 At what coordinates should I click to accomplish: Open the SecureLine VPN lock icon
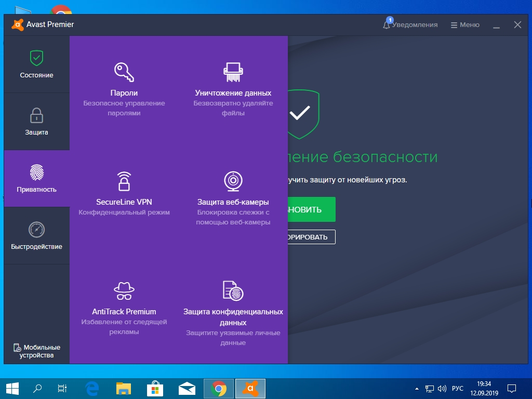tap(124, 181)
